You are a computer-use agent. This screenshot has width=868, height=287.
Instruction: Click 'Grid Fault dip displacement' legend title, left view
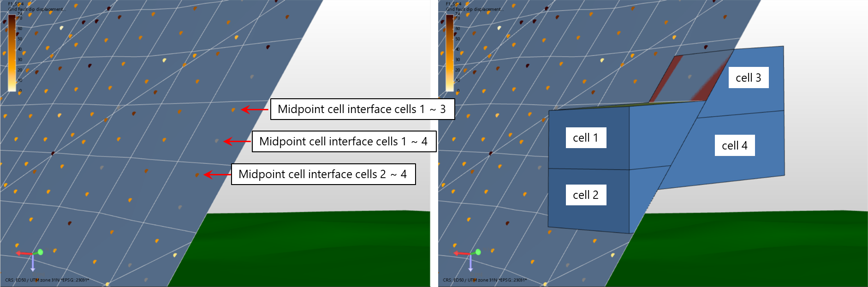37,9
